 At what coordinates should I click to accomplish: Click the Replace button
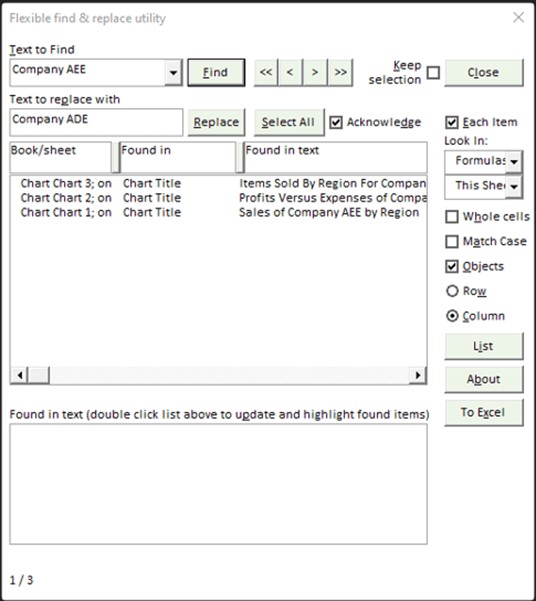pyautogui.click(x=216, y=122)
